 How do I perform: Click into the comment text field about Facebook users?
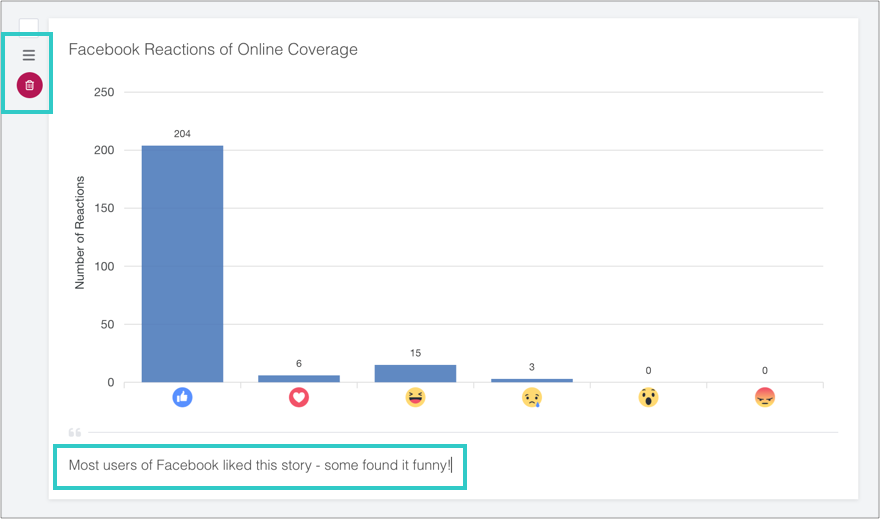(x=260, y=466)
